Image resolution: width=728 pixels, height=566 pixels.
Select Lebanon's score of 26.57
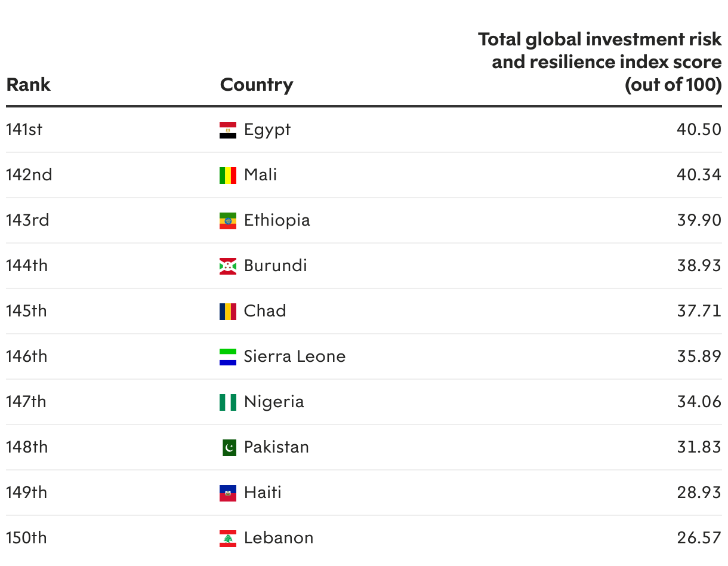[699, 538]
